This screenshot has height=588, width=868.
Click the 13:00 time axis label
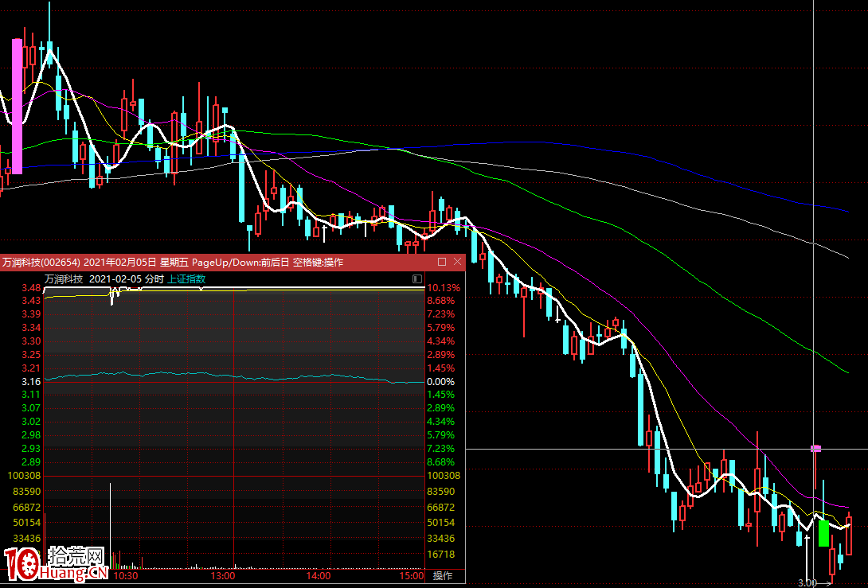point(223,575)
